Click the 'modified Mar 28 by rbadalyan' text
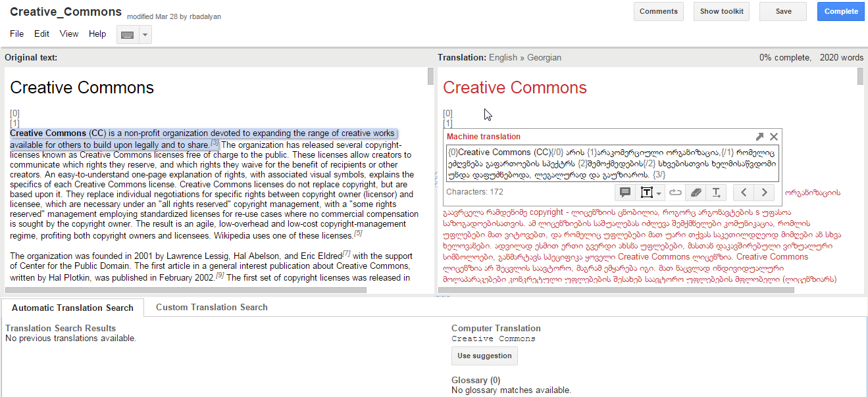 [174, 16]
